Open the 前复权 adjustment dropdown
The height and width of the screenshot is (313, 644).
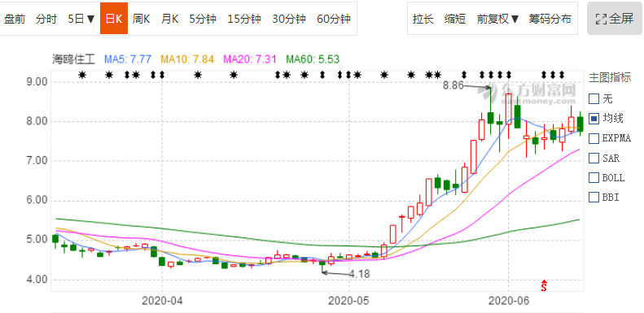click(497, 19)
